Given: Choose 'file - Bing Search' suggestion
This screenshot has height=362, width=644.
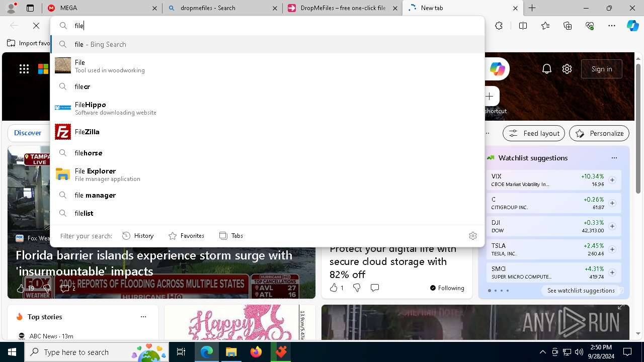Looking at the screenshot, I should [x=267, y=44].
